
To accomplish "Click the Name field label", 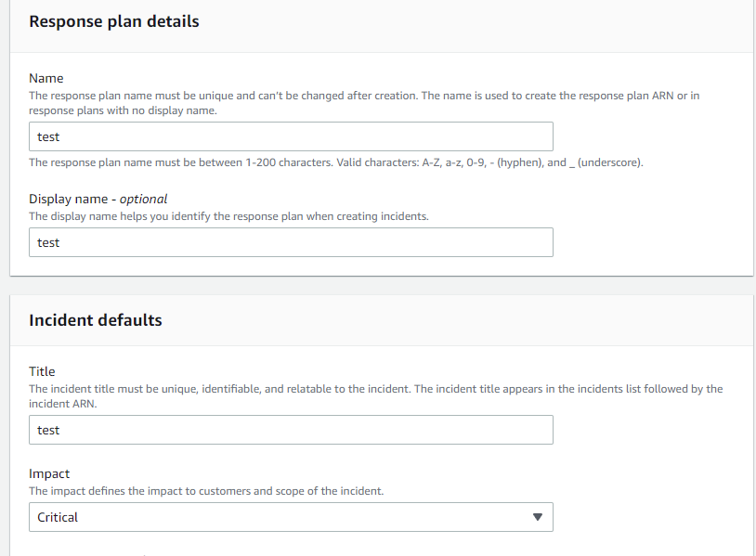I will 46,78.
